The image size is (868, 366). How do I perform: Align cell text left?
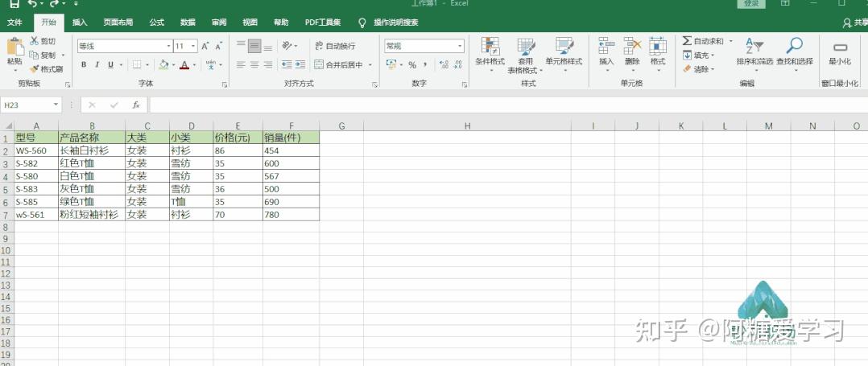[241, 64]
